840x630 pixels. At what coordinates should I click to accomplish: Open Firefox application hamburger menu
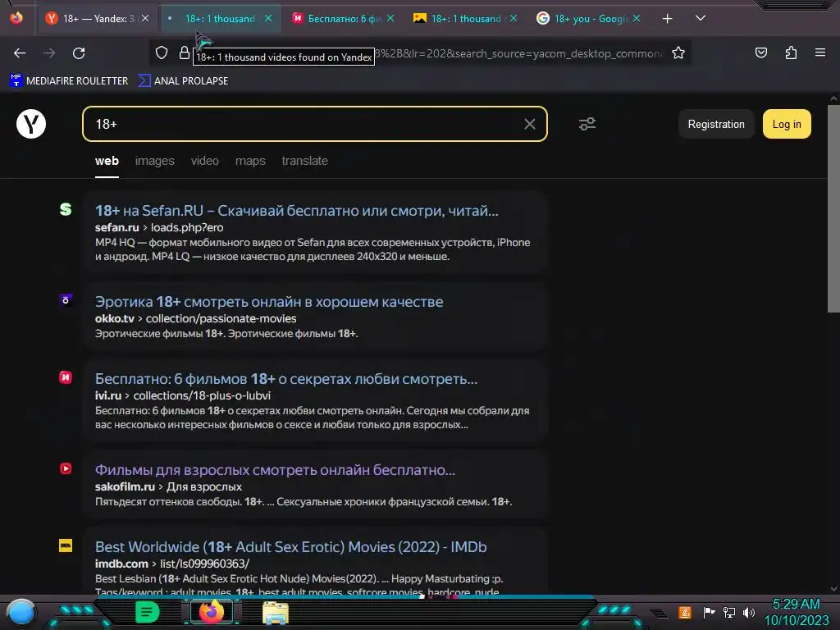(820, 52)
